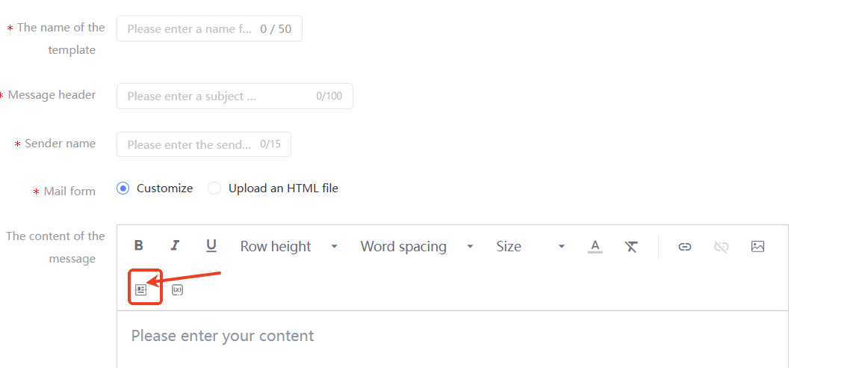Clear text formatting in the editor
Viewport: 868px width, 368px height.
pyautogui.click(x=631, y=246)
